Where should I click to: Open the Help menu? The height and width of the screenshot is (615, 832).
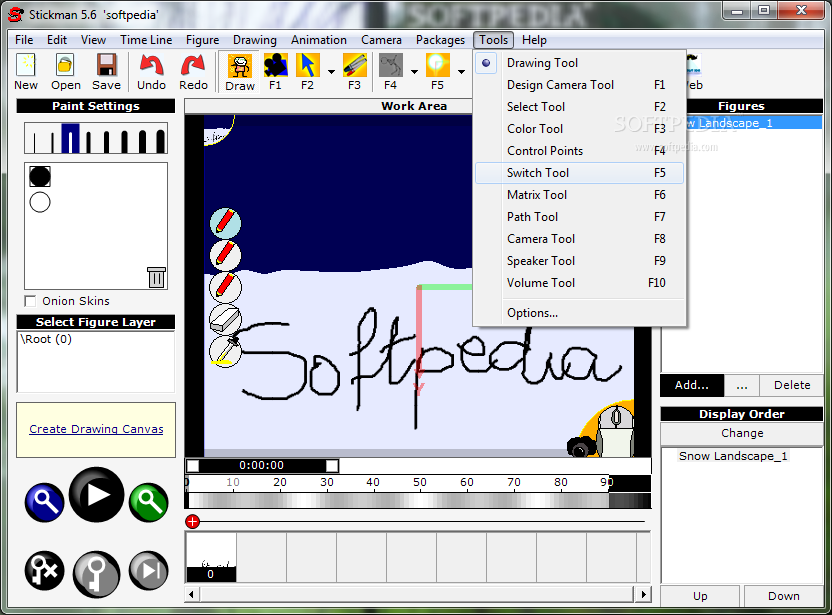[534, 40]
